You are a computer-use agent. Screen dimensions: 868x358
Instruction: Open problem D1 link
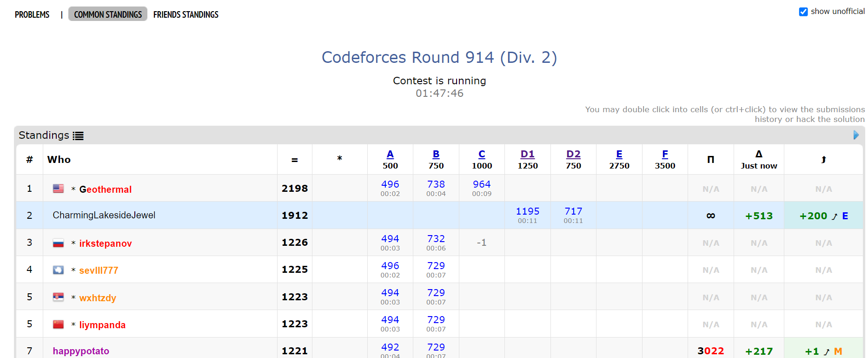click(x=528, y=154)
